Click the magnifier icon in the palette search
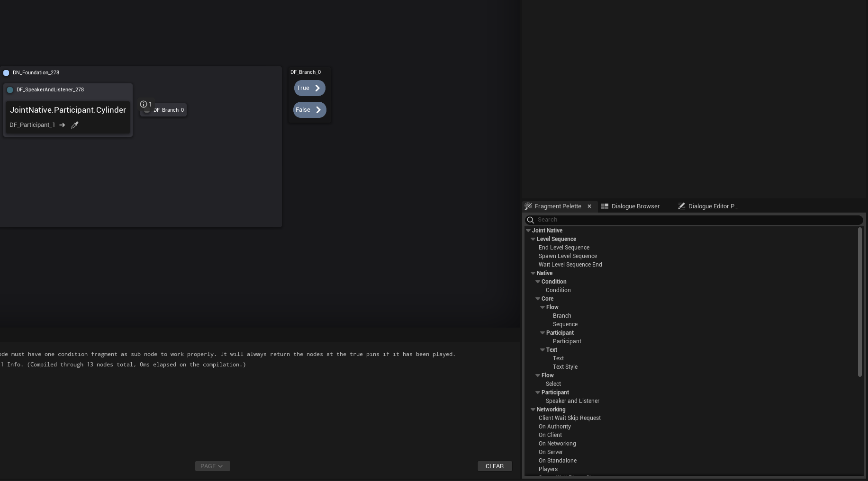The width and height of the screenshot is (868, 481). click(531, 220)
